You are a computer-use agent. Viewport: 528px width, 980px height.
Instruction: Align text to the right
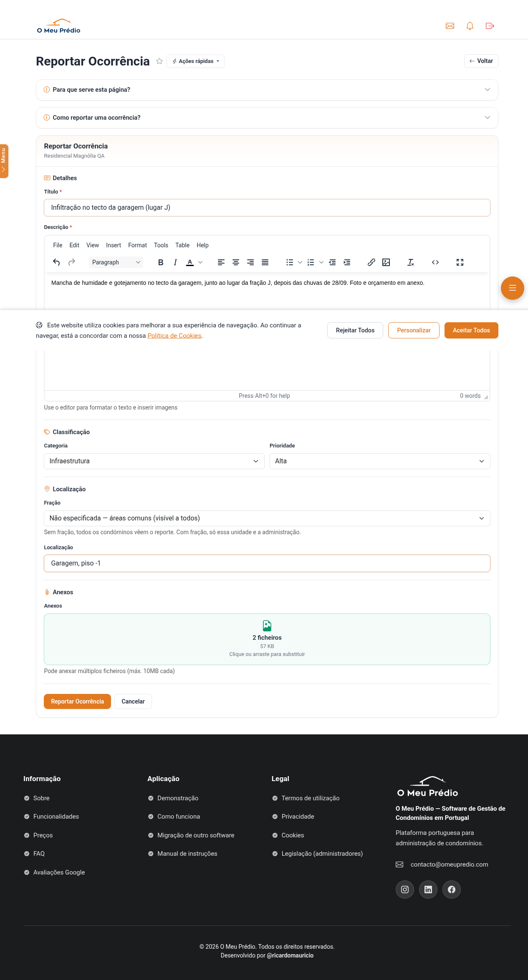click(x=250, y=262)
